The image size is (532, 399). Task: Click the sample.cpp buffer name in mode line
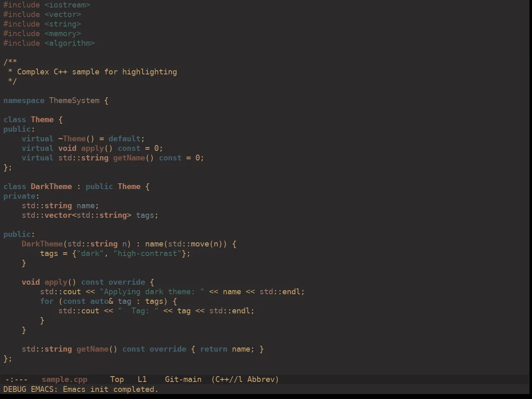[x=64, y=379]
